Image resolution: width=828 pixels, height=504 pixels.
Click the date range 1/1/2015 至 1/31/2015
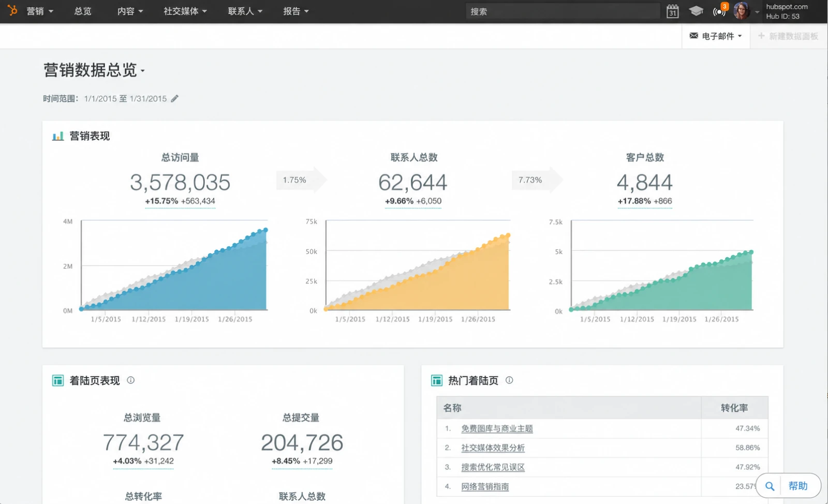pos(125,98)
